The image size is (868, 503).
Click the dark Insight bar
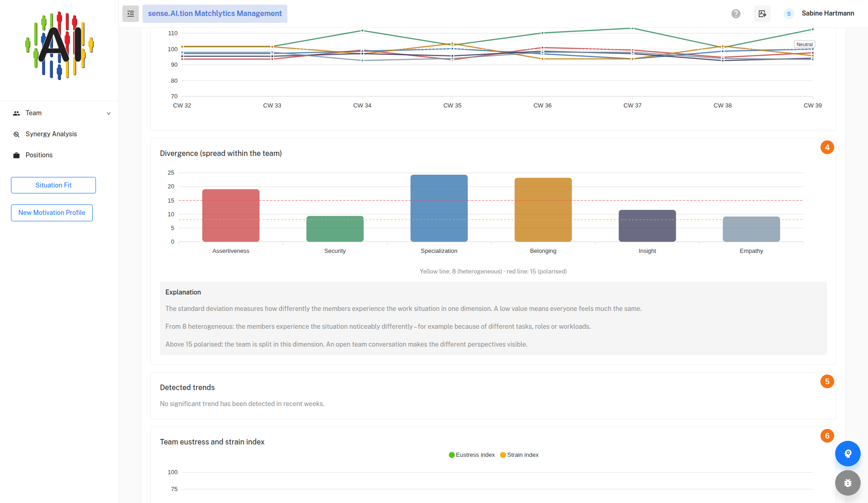(647, 226)
